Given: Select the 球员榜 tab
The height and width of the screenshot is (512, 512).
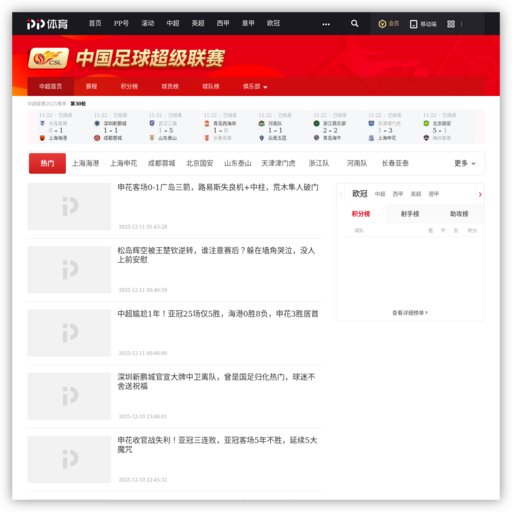Looking at the screenshot, I should 170,87.
